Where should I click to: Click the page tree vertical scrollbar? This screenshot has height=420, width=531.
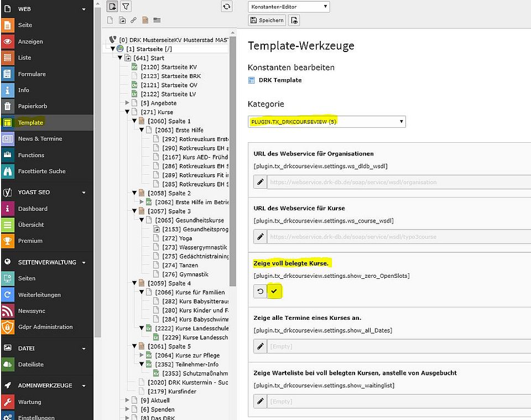point(233,166)
